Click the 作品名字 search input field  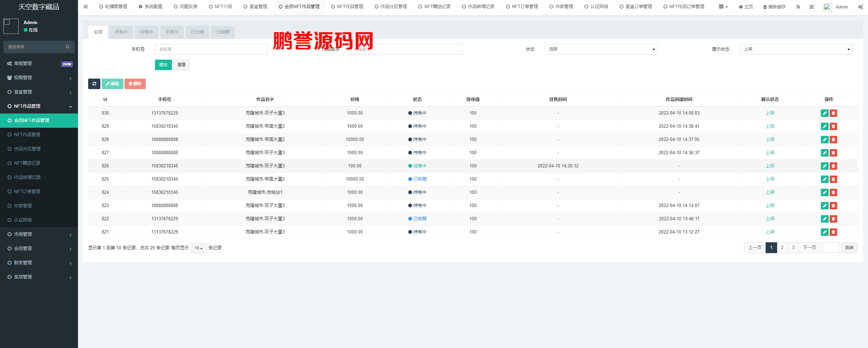(x=406, y=49)
